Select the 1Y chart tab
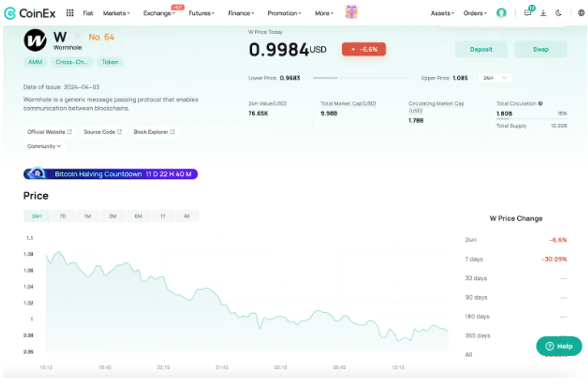This screenshot has height=384, width=588. click(x=163, y=216)
